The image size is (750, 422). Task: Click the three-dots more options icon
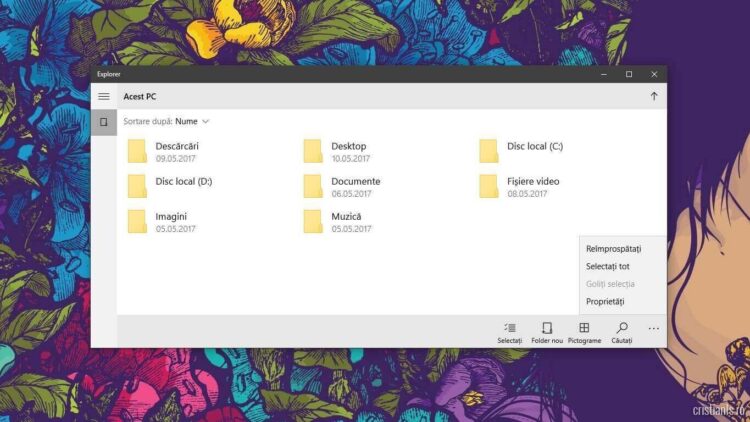(x=654, y=328)
